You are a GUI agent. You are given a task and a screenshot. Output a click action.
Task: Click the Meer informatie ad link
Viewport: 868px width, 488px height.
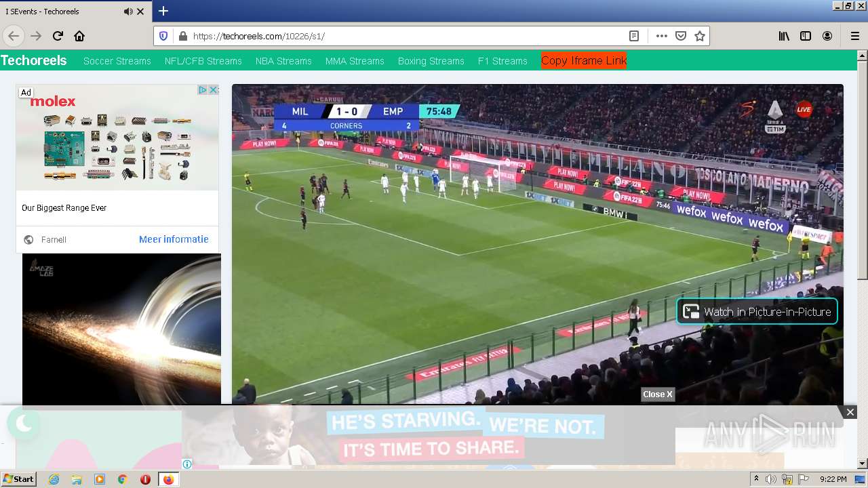pyautogui.click(x=174, y=239)
